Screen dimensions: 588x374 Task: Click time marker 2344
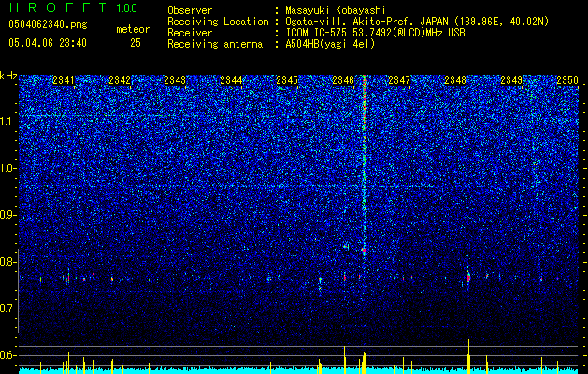pos(231,80)
